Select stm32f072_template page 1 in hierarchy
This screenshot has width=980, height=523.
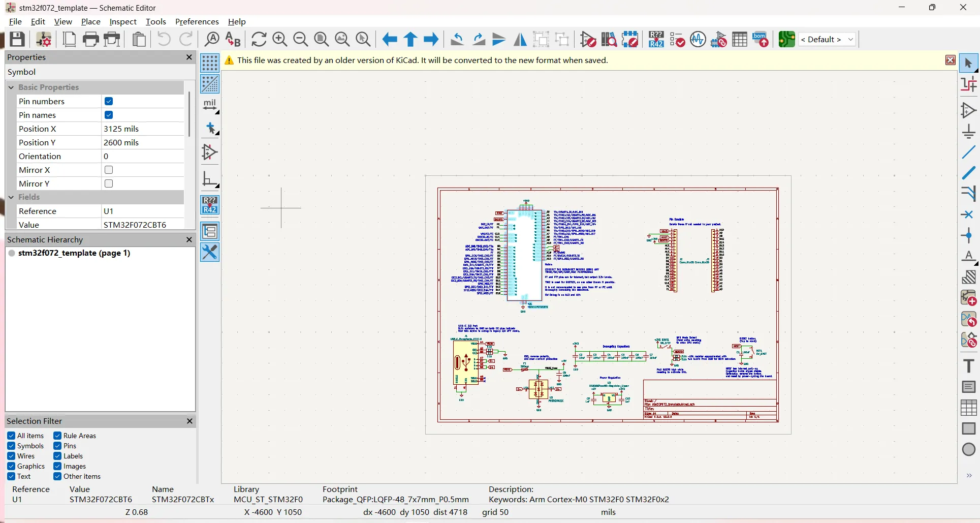click(x=74, y=253)
